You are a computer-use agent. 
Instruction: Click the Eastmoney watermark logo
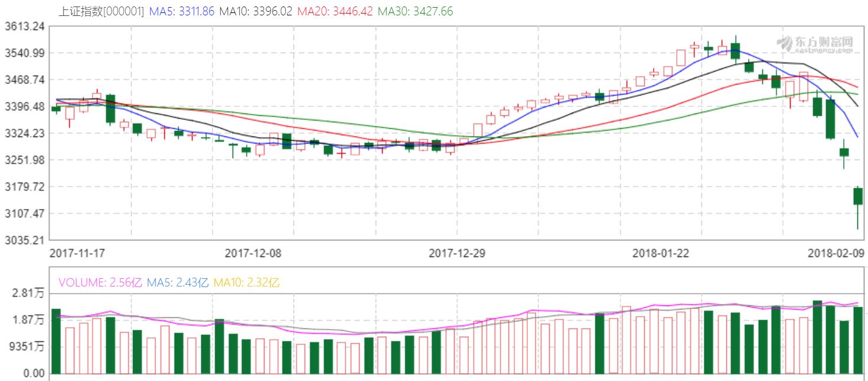pos(814,44)
